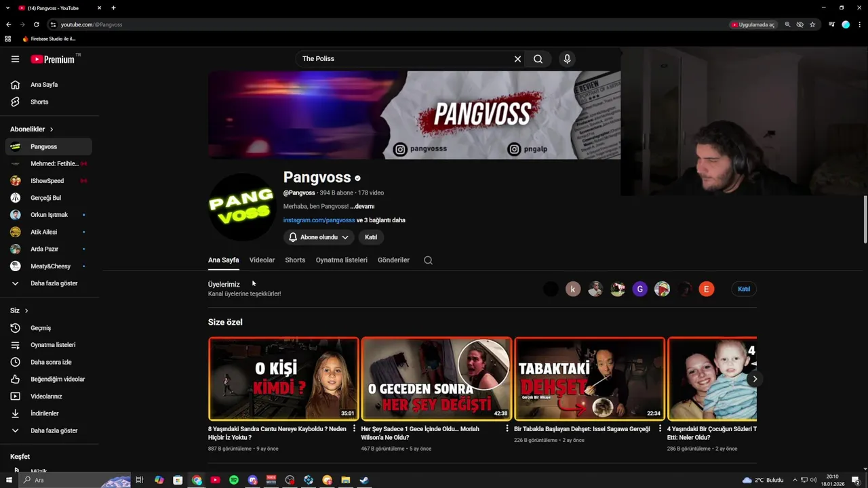Click the magnifier search button

[538, 59]
